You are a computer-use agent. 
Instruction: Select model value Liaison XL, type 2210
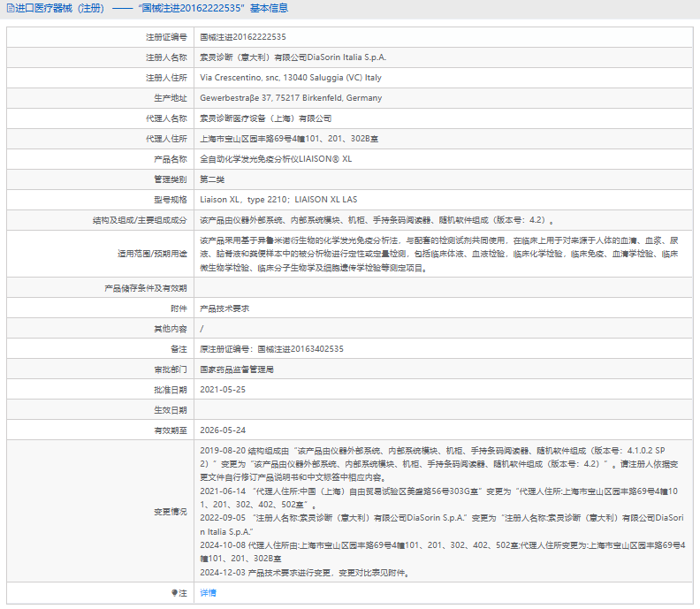(x=278, y=200)
